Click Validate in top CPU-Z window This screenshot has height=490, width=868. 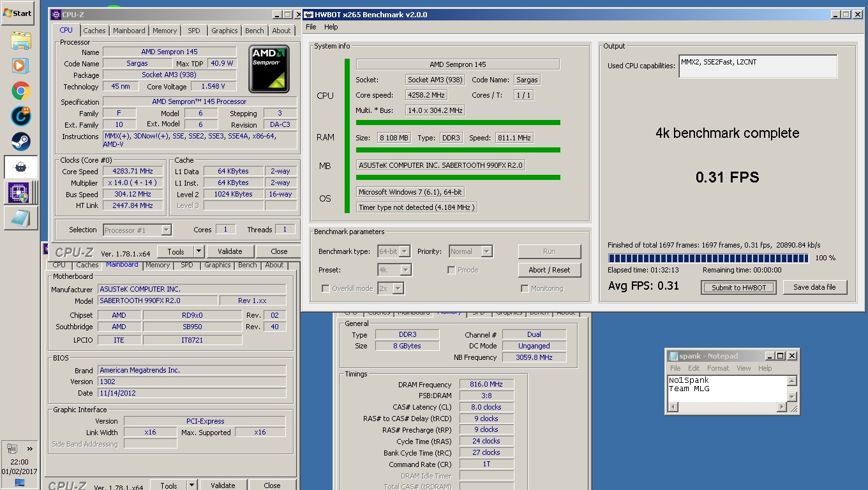pos(230,251)
